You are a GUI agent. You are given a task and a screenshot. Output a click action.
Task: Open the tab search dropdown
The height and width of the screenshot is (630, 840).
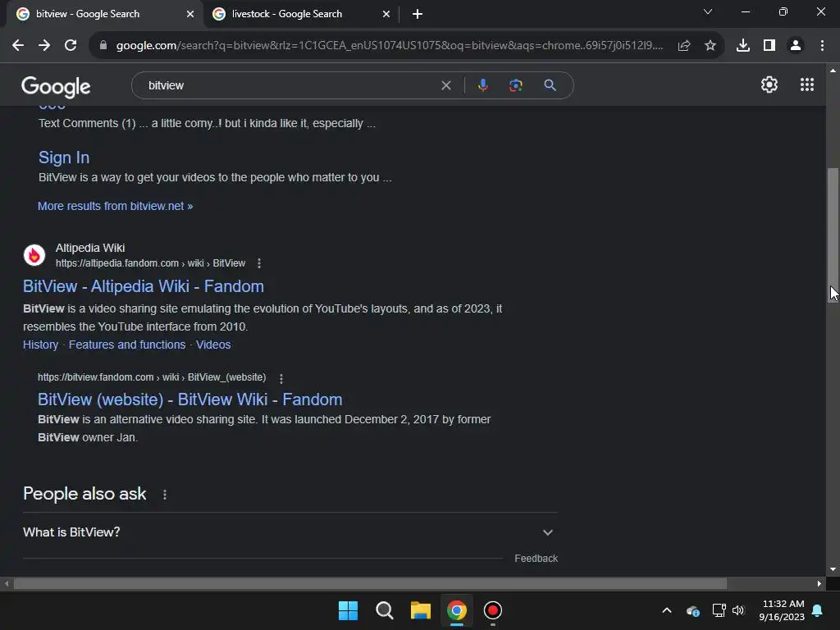tap(708, 11)
